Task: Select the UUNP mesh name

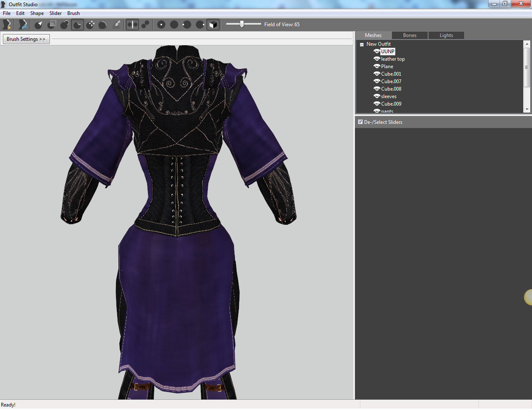Action: click(x=388, y=52)
